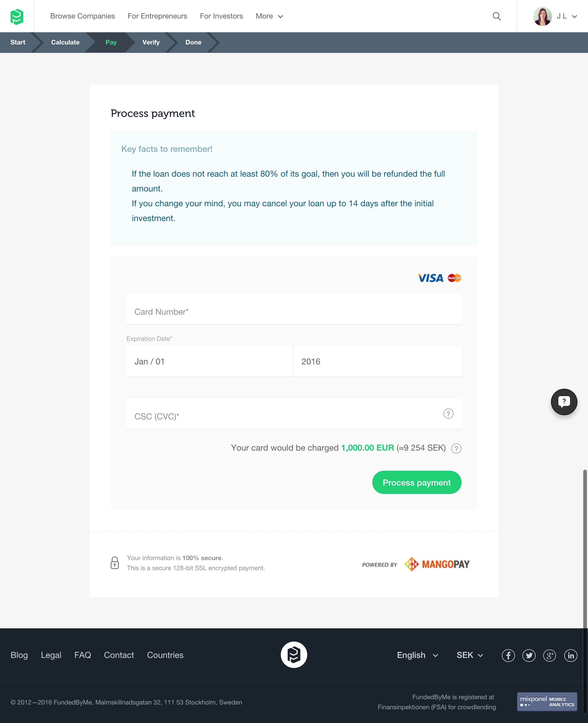Expand the More navigation menu
The image size is (588, 723).
pyautogui.click(x=269, y=16)
